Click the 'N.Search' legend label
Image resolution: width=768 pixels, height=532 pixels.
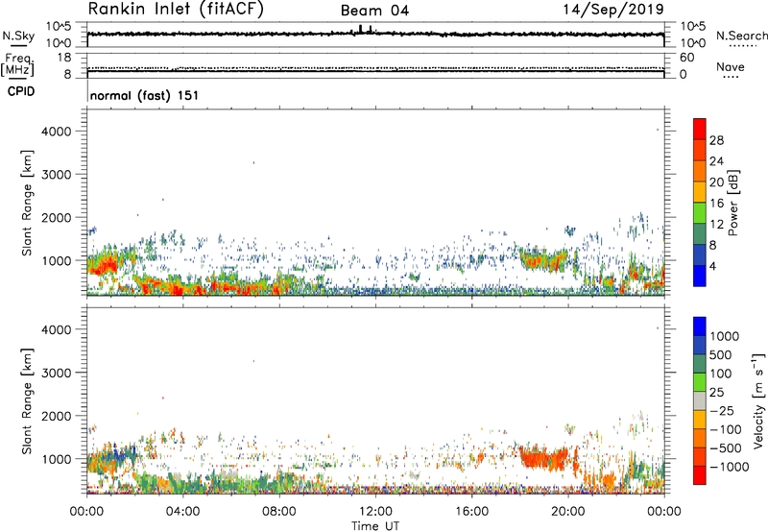point(741,36)
